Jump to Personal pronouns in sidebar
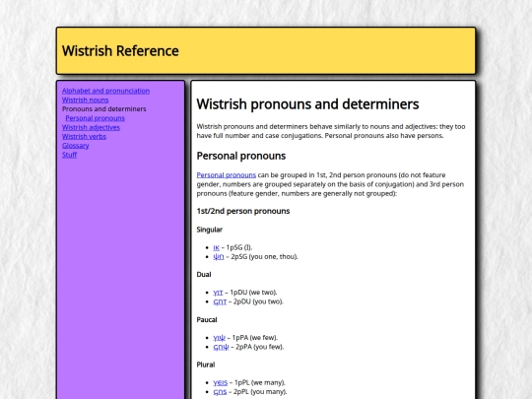Screen dimensions: 532x399 click(95, 118)
